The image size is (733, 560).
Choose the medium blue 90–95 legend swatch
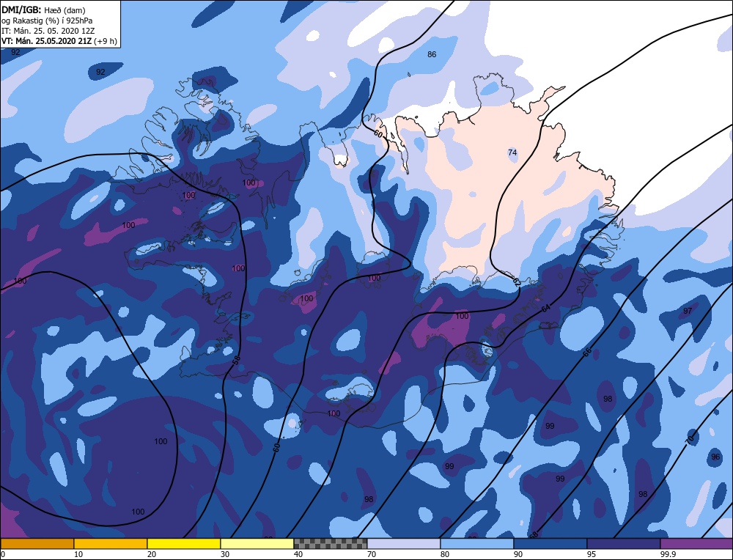(x=550, y=543)
